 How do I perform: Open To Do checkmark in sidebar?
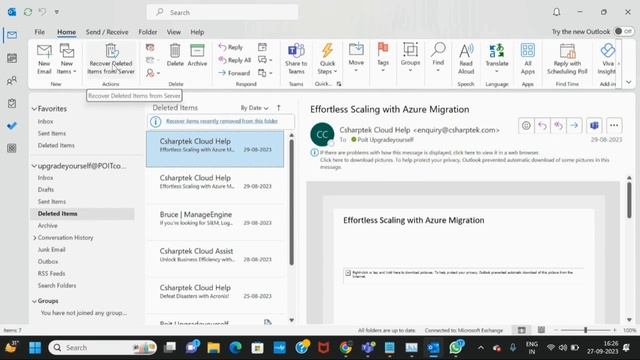[x=12, y=126]
